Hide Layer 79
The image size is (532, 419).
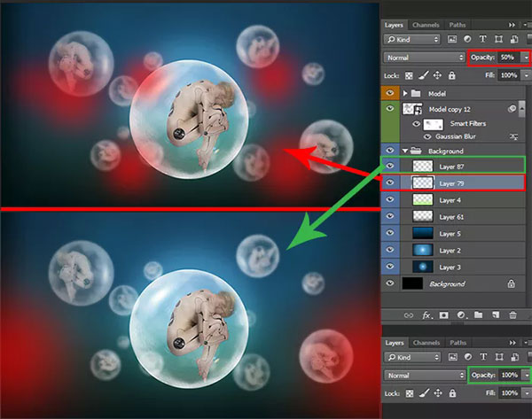pos(390,182)
